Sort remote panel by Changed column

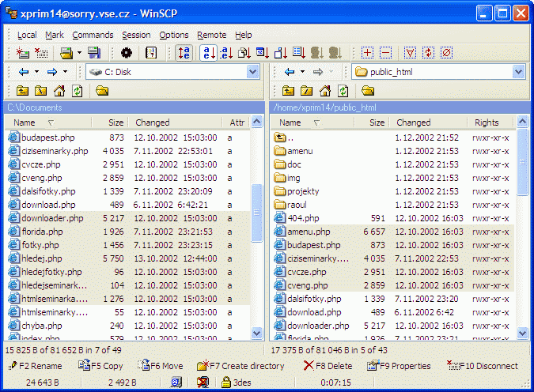coord(413,122)
